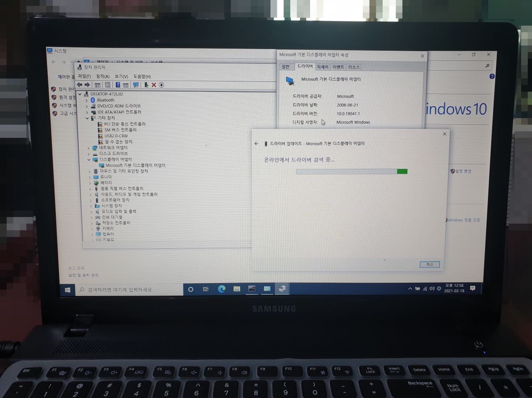Image resolution: width=532 pixels, height=398 pixels.
Task: Open the 파일(F) menu
Action: pyautogui.click(x=84, y=76)
